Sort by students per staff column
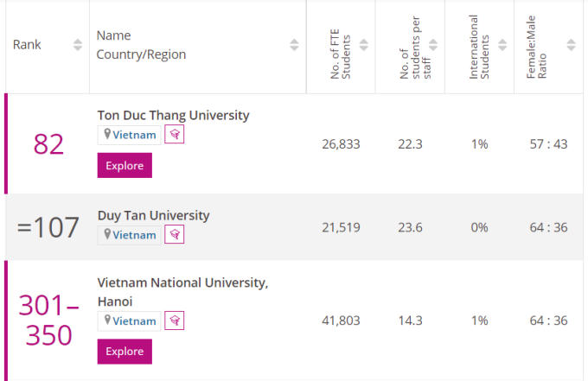The image size is (588, 381). point(432,45)
